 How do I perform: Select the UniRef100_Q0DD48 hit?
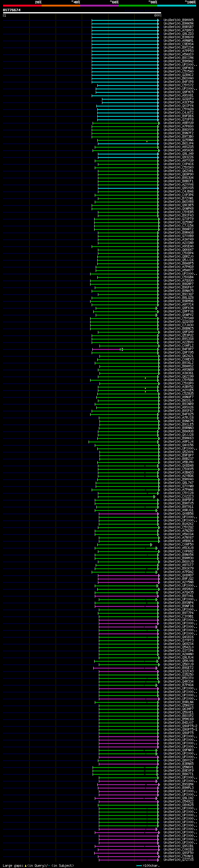[178, 465]
